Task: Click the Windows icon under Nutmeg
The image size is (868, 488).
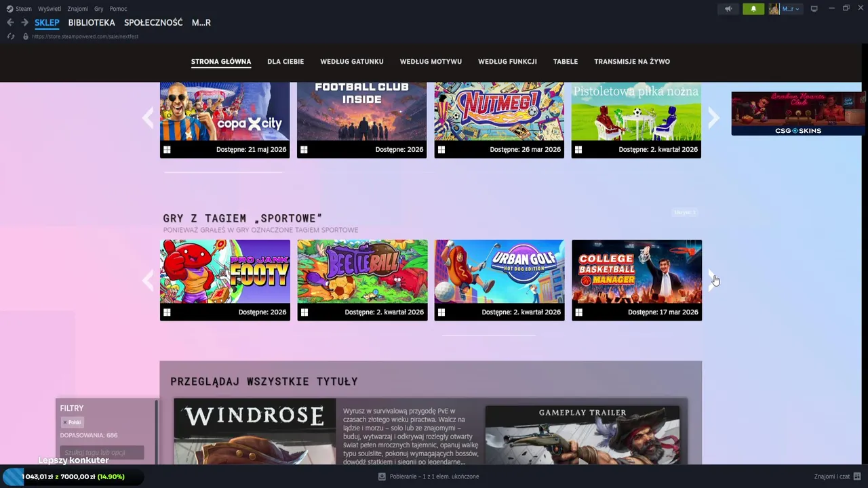Action: pos(441,150)
